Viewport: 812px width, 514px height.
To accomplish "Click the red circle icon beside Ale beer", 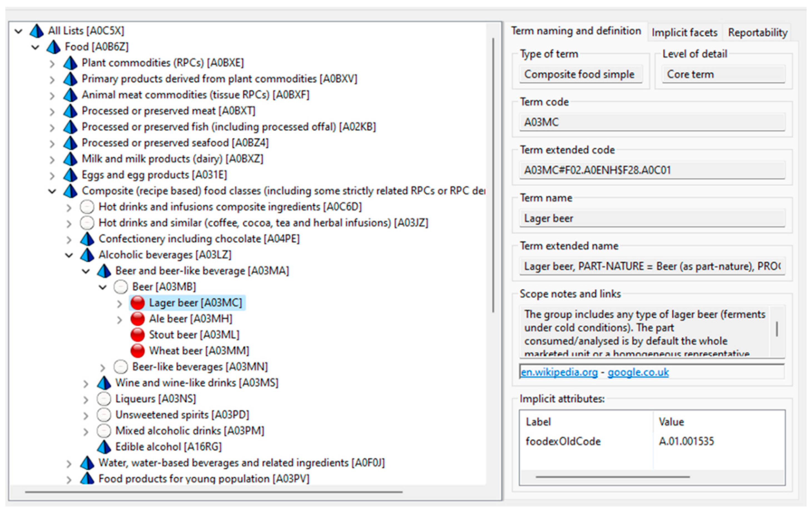I will (x=138, y=319).
